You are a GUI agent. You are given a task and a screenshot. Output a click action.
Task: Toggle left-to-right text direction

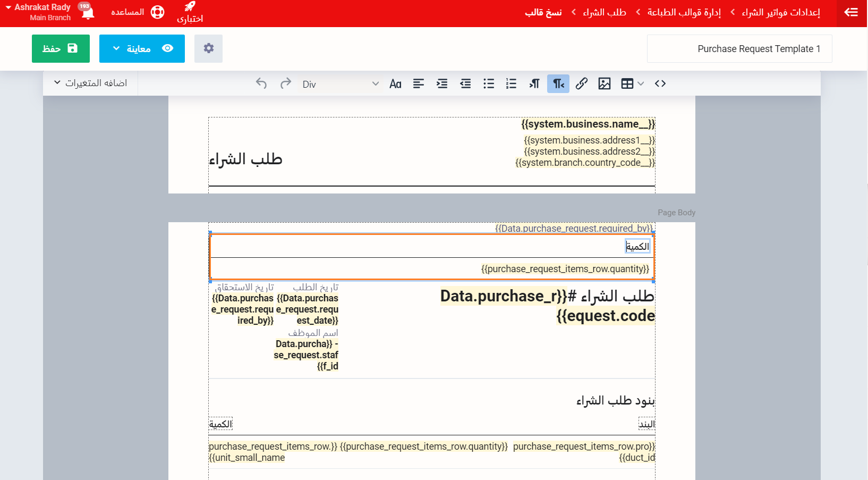point(534,83)
